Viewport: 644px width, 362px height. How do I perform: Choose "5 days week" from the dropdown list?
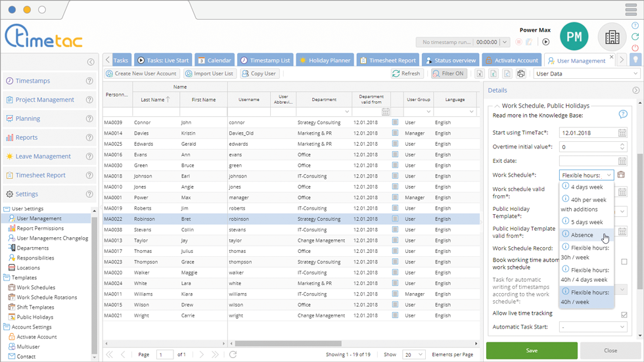click(586, 222)
